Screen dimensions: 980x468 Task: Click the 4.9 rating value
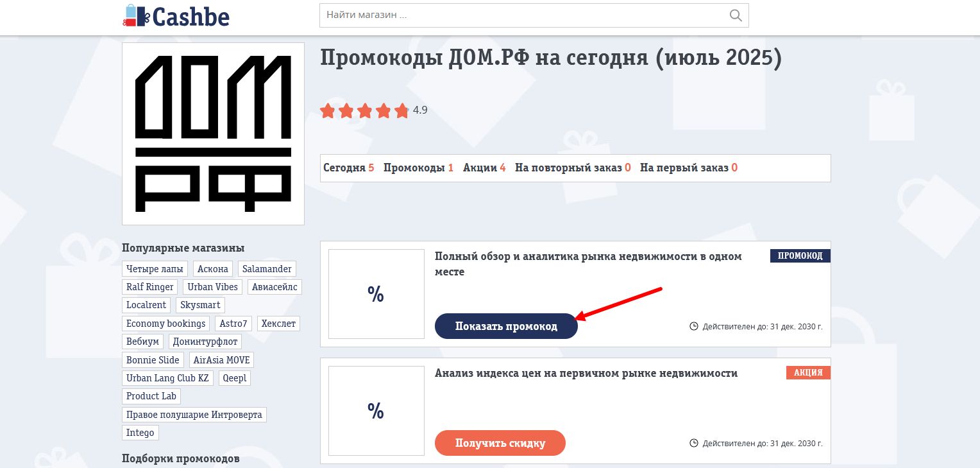420,110
